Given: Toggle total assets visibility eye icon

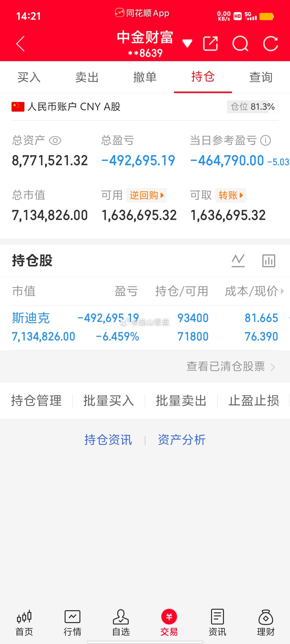Looking at the screenshot, I should click(55, 140).
